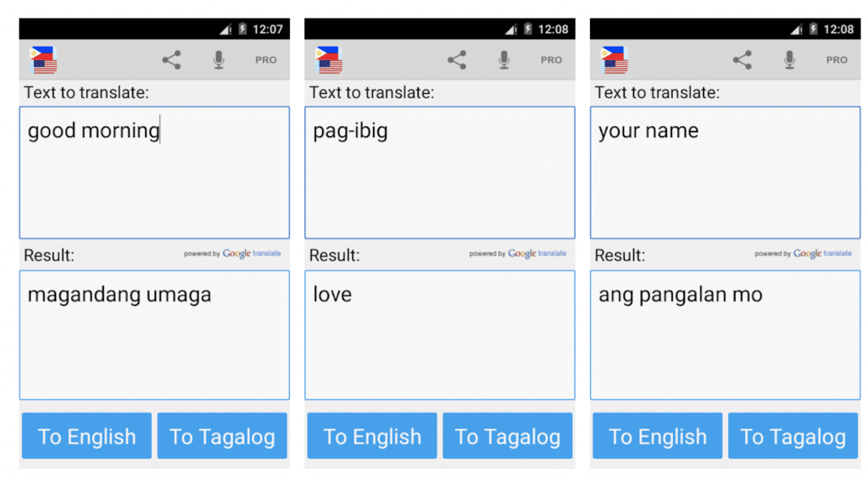The width and height of the screenshot is (868, 481).
Task: Tap the flag app icon above 'pag-ibig'
Action: tap(328, 60)
